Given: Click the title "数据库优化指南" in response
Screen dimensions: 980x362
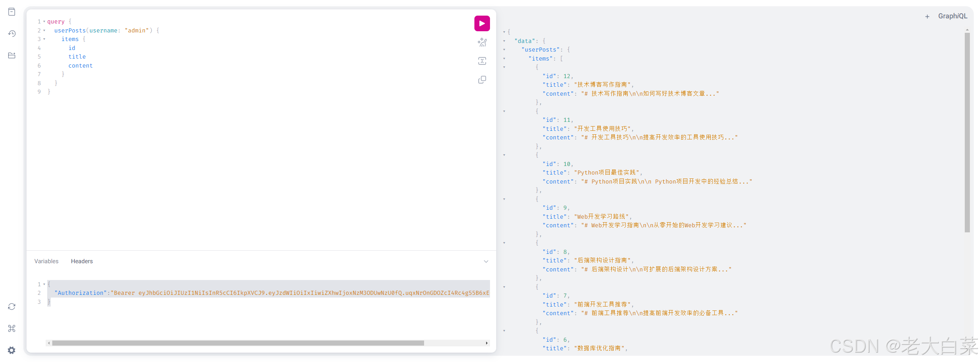Looking at the screenshot, I should (599, 348).
